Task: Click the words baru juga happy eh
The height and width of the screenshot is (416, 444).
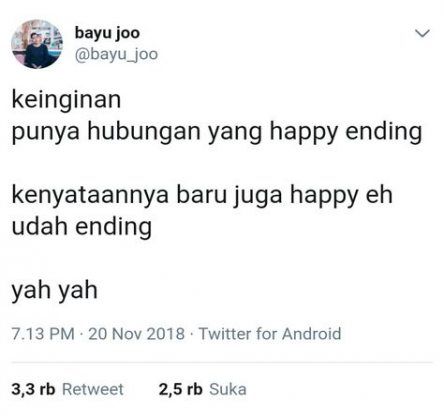Action: pos(284,196)
